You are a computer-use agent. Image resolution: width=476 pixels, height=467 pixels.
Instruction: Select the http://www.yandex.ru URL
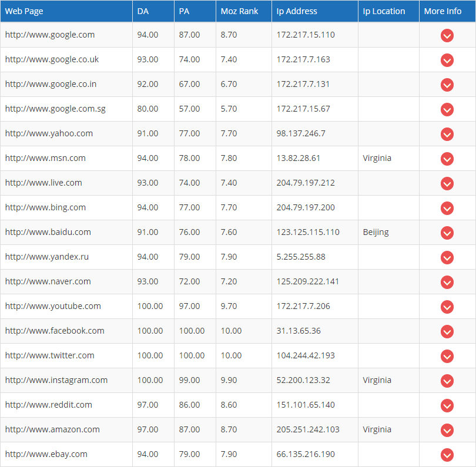(47, 257)
